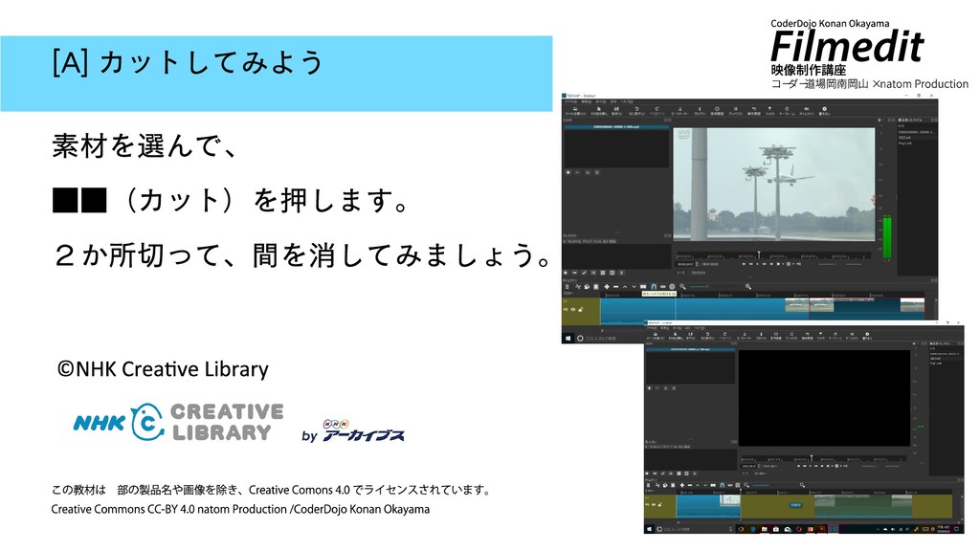Click Windows Start button in upper screenshot taskbar
Image resolution: width=980 pixels, height=551 pixels.
click(x=568, y=338)
